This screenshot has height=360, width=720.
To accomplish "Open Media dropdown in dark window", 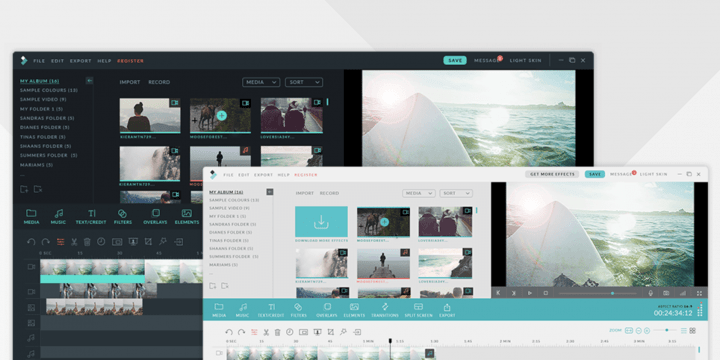I will [261, 82].
